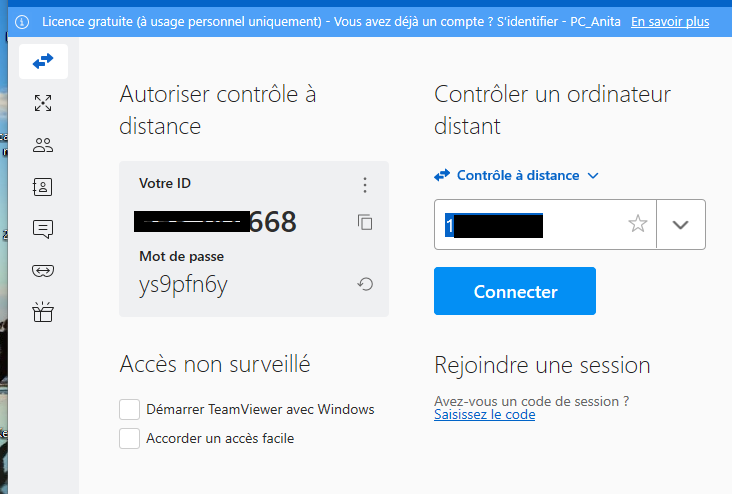
Task: Enable Démarrer TeamViewer avec Windows checkbox
Action: tap(129, 409)
